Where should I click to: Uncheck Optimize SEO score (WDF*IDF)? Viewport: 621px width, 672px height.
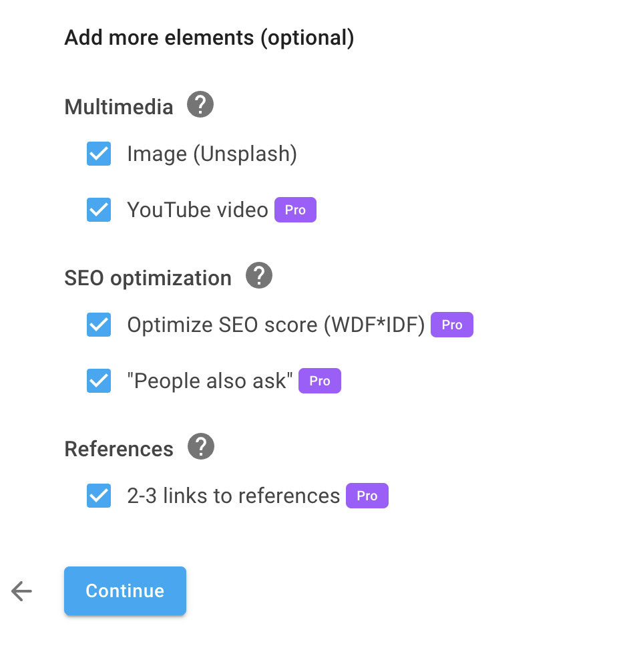point(98,325)
